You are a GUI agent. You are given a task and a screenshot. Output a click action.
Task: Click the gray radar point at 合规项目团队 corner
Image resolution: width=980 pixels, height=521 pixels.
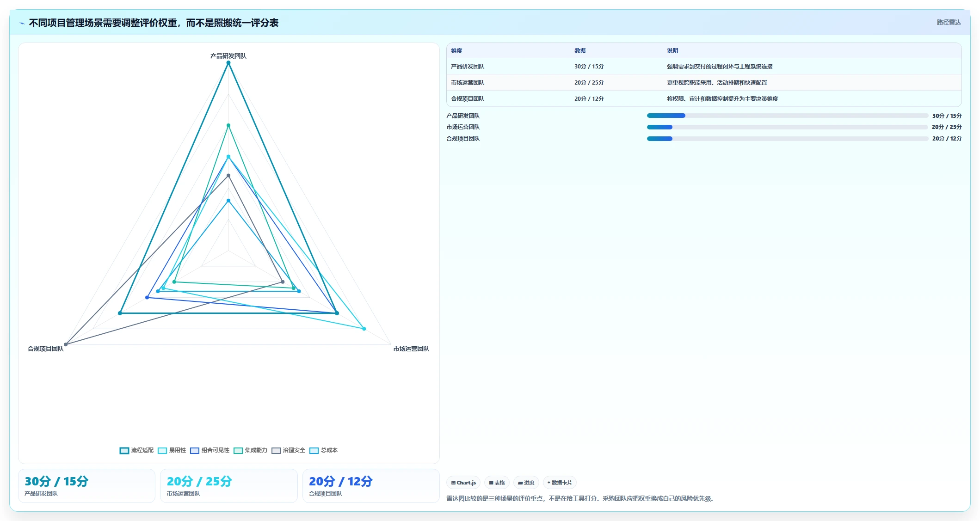[66, 344]
